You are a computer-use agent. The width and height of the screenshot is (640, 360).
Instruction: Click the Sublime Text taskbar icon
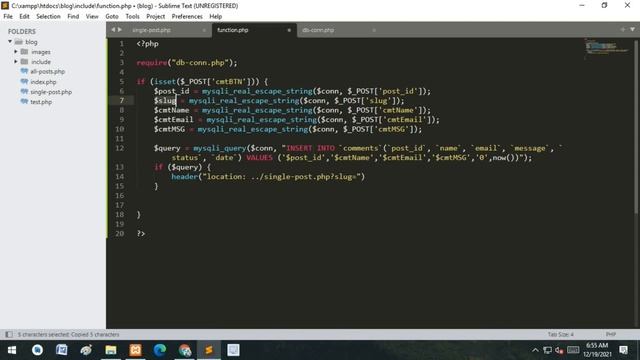(209, 350)
